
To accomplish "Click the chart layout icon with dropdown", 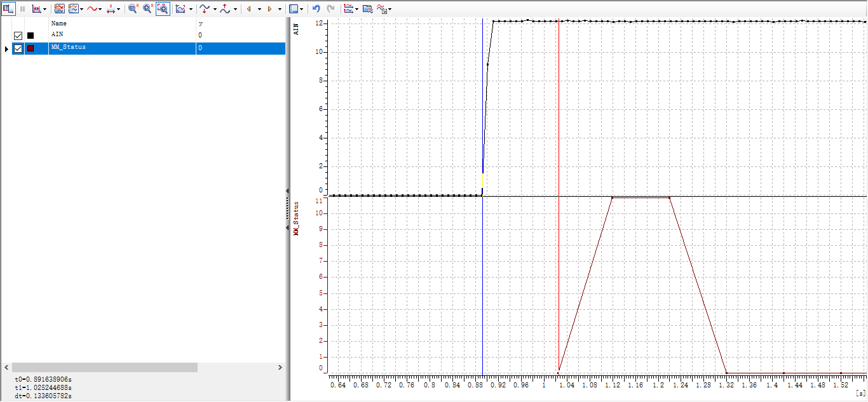I will pyautogui.click(x=73, y=9).
